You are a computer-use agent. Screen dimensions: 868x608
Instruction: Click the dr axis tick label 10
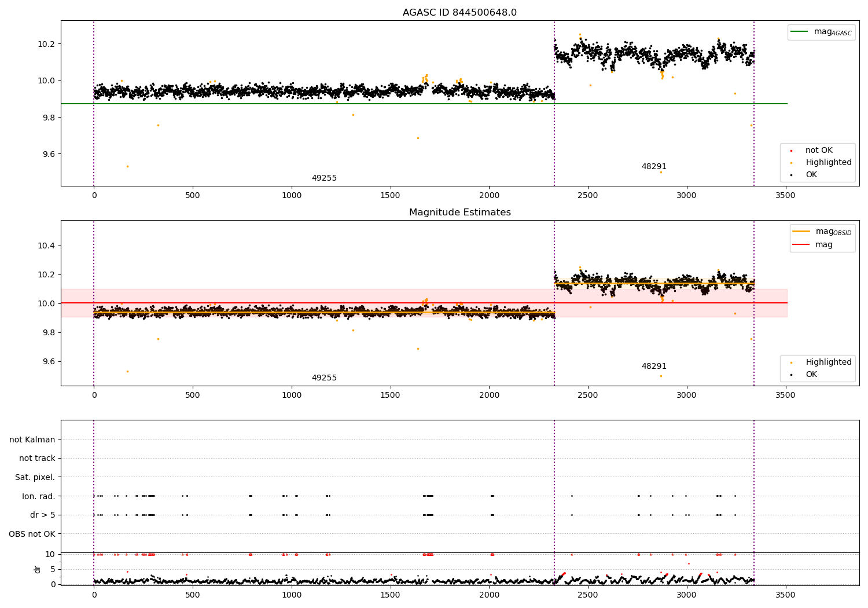[50, 554]
